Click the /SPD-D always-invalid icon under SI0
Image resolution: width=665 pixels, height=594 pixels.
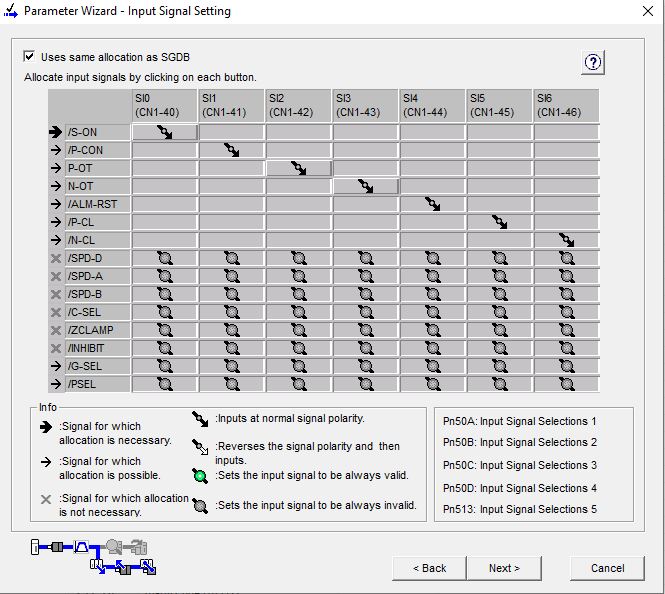click(x=165, y=258)
